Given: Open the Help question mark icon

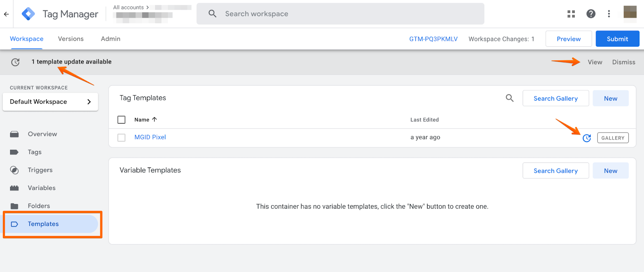Looking at the screenshot, I should (590, 14).
